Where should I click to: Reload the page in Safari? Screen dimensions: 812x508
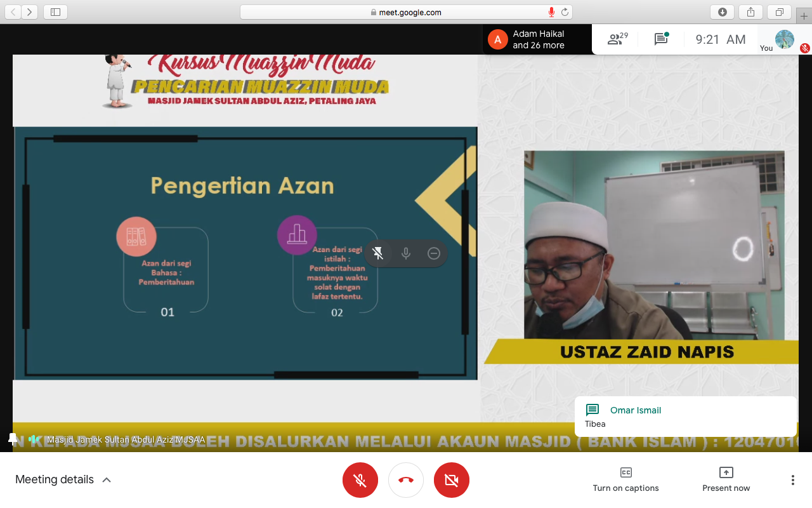565,12
